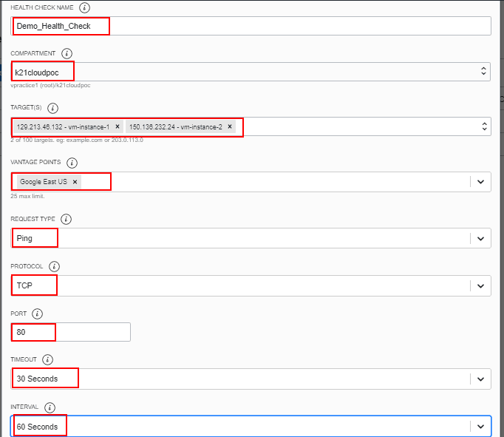Show Timeout help info icon
Viewport: 504px width, 437px height.
tap(48, 360)
